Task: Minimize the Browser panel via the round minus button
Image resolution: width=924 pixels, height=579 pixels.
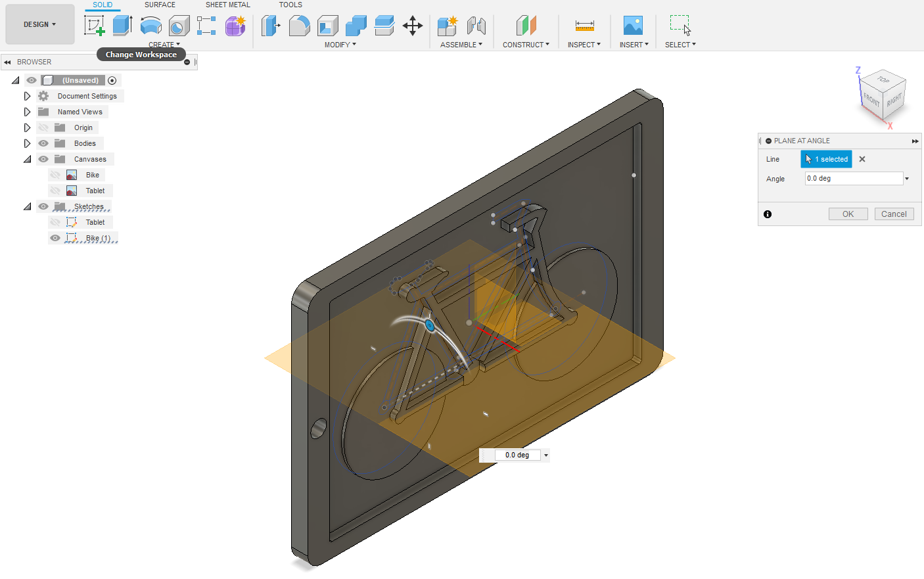Action: (x=187, y=62)
